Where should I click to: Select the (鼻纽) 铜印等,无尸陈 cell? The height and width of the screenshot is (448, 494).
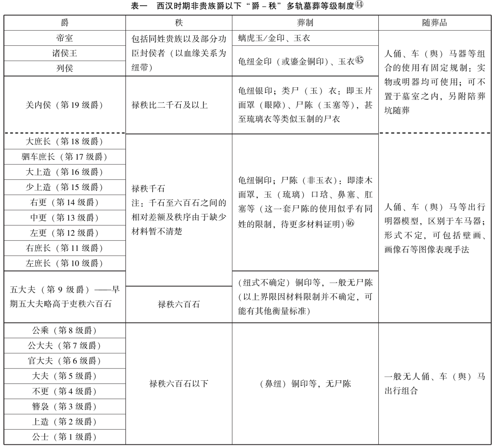point(305,383)
